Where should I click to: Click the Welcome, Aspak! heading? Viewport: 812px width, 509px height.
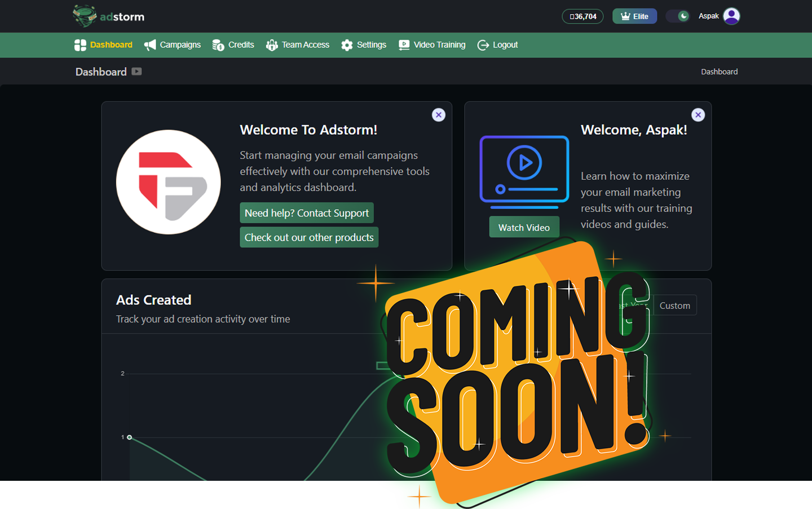pyautogui.click(x=634, y=130)
